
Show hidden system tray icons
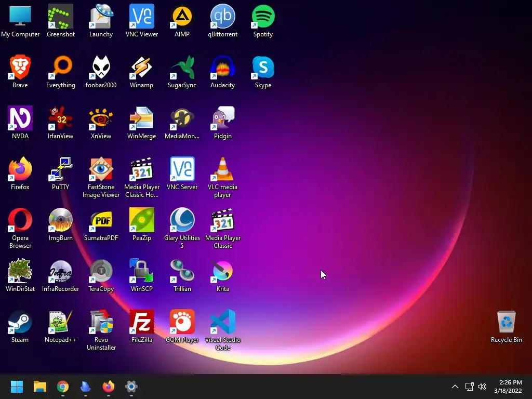coord(455,387)
